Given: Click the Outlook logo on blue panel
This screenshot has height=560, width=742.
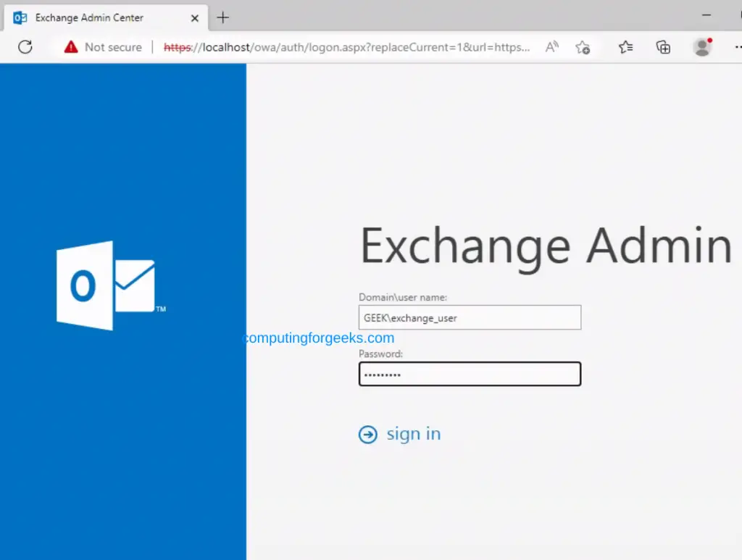Looking at the screenshot, I should [x=106, y=286].
